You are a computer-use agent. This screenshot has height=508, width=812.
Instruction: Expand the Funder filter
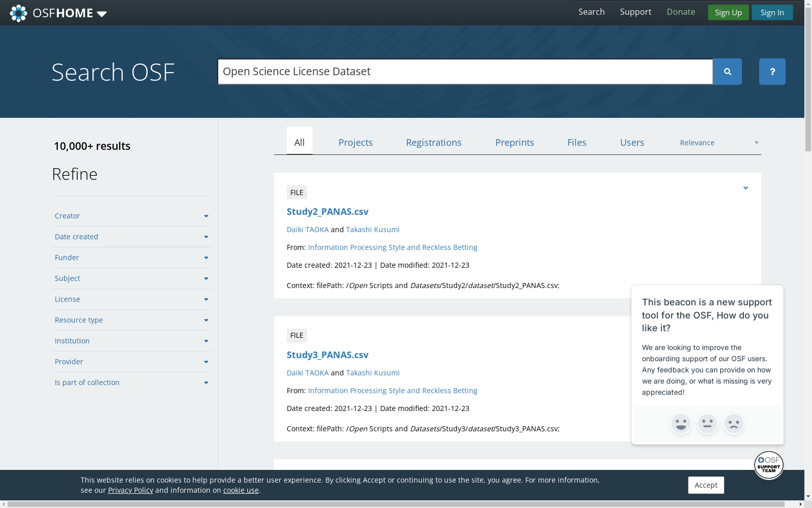131,258
